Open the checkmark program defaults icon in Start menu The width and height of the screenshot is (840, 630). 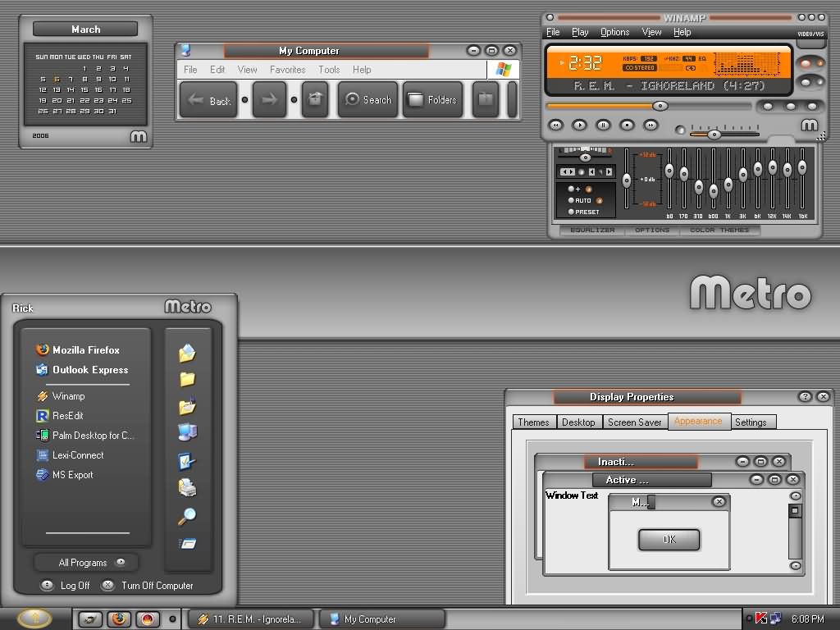coord(187,461)
